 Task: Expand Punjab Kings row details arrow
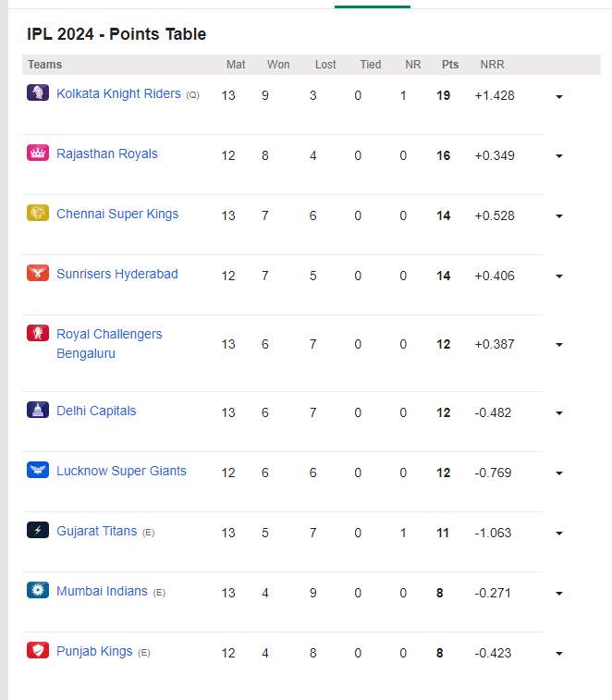tap(559, 654)
